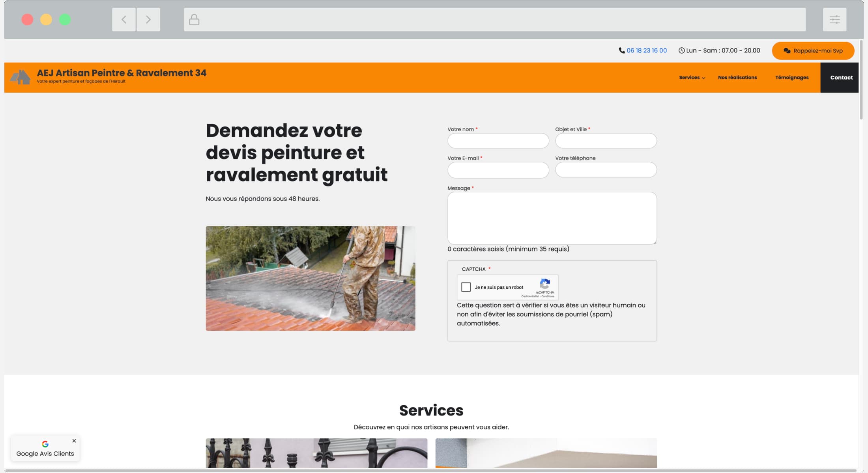Expand the Services dropdown menu
Image resolution: width=868 pixels, height=473 pixels.
tap(692, 78)
